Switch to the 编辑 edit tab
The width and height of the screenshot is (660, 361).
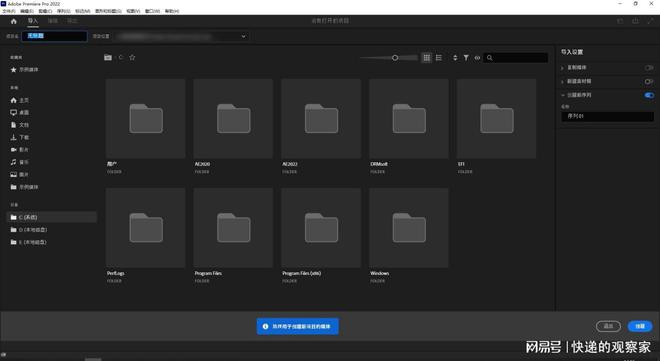[x=53, y=21]
